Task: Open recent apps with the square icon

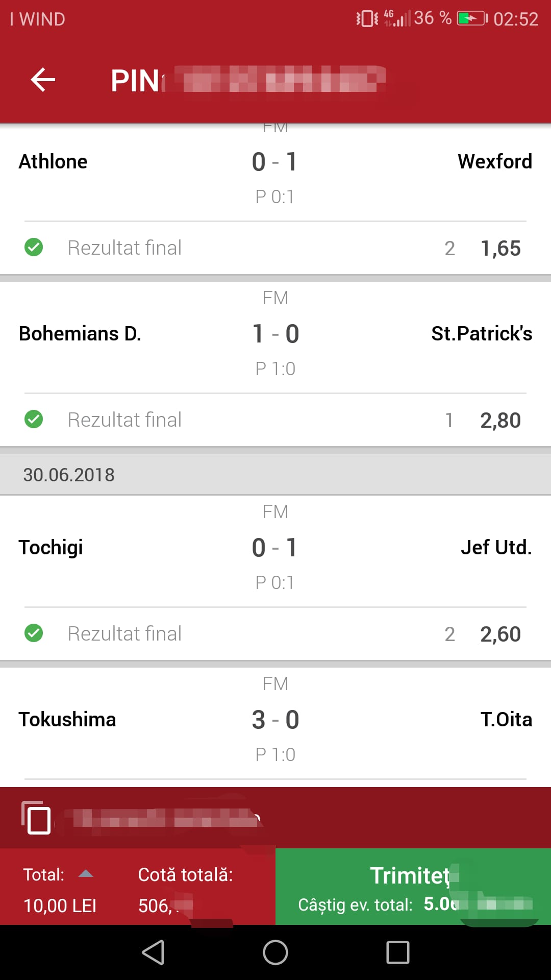Action: point(398,952)
